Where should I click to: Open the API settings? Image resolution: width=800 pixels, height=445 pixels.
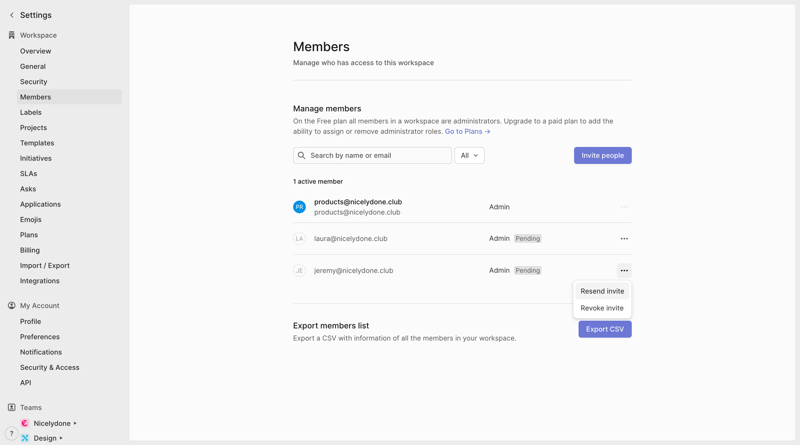(69, 383)
